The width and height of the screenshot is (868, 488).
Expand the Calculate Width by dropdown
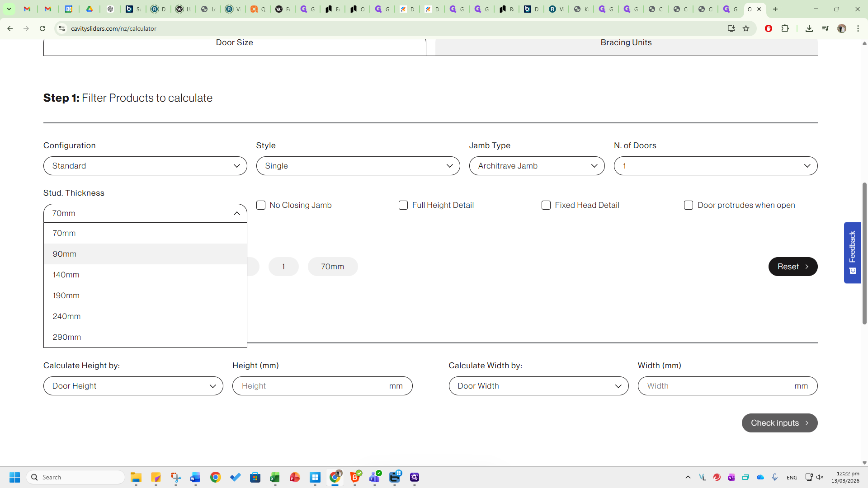coord(538,386)
